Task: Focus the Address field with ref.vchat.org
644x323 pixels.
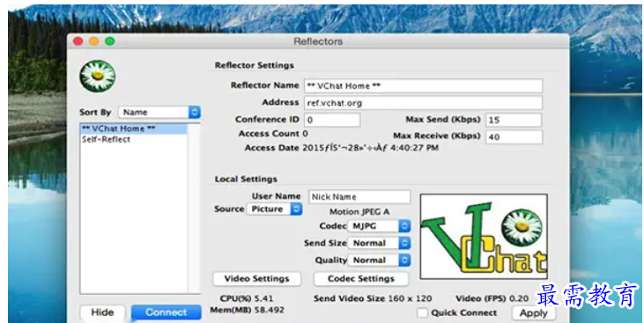Action: point(423,103)
